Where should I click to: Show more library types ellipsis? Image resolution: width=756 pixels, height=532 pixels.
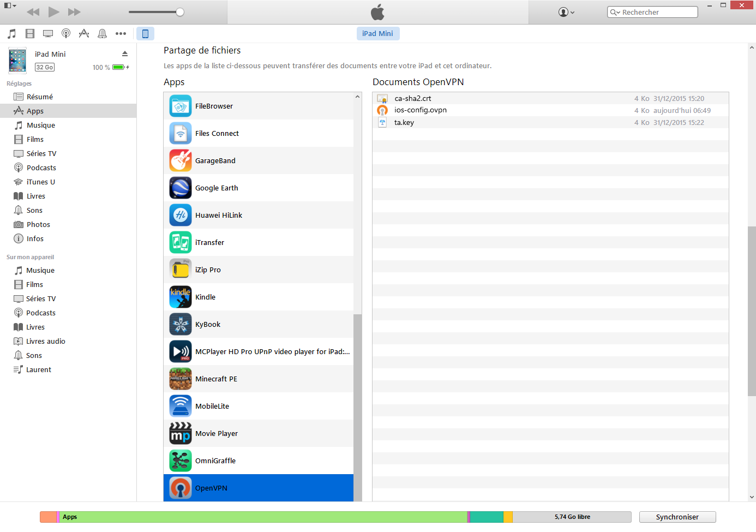[121, 34]
